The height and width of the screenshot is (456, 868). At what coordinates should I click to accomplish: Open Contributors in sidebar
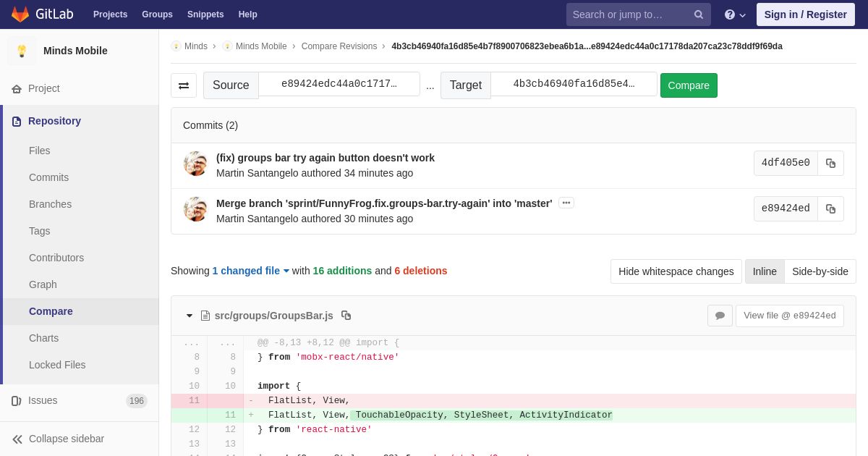[56, 258]
